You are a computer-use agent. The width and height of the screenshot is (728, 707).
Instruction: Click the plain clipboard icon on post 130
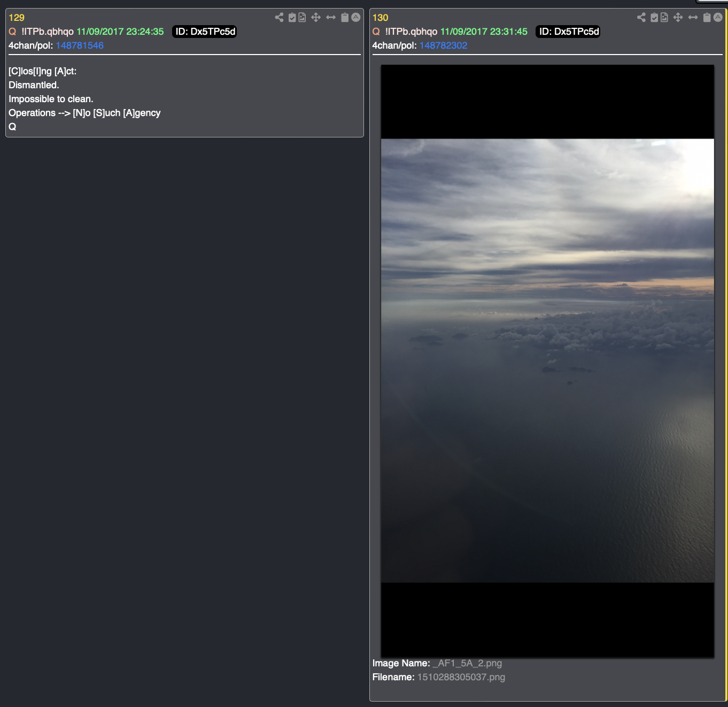click(707, 18)
